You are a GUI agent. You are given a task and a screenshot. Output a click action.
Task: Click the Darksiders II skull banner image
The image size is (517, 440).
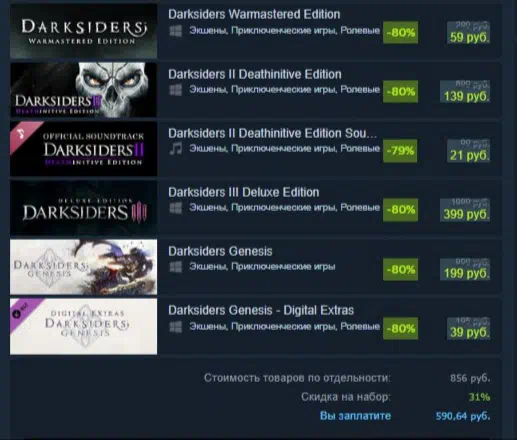point(83,90)
